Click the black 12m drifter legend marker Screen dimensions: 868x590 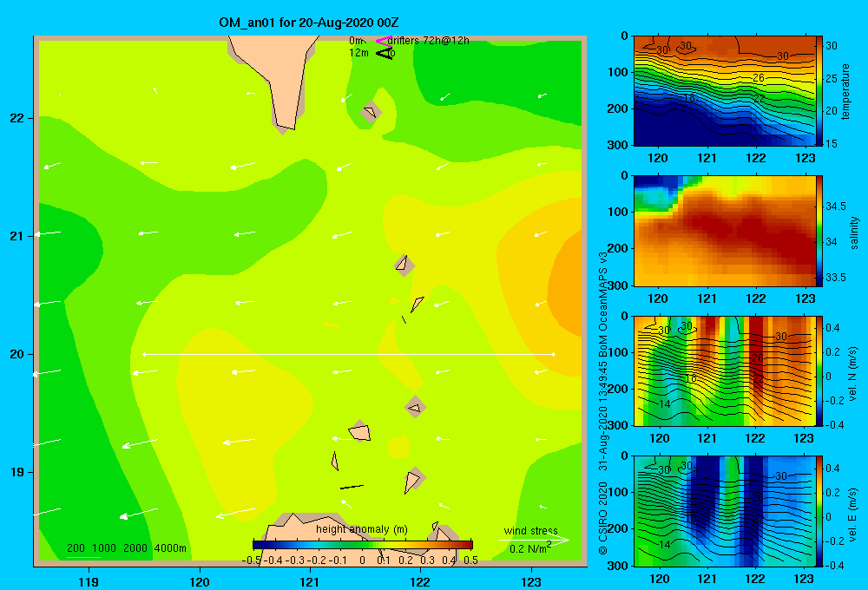click(x=385, y=53)
